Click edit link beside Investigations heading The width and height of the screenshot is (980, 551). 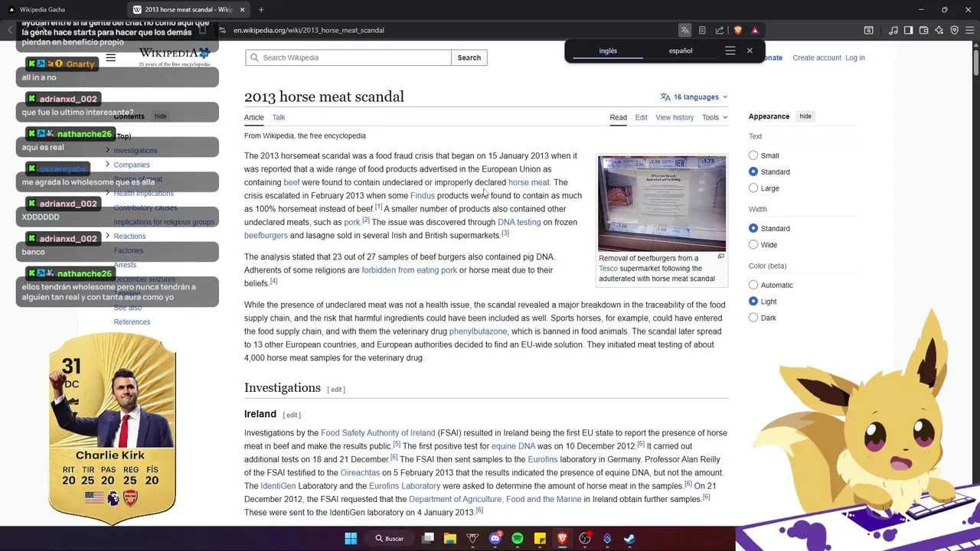(336, 390)
